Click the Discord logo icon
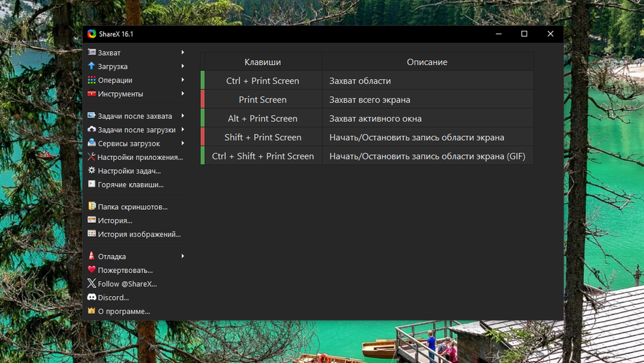 pos(92,297)
